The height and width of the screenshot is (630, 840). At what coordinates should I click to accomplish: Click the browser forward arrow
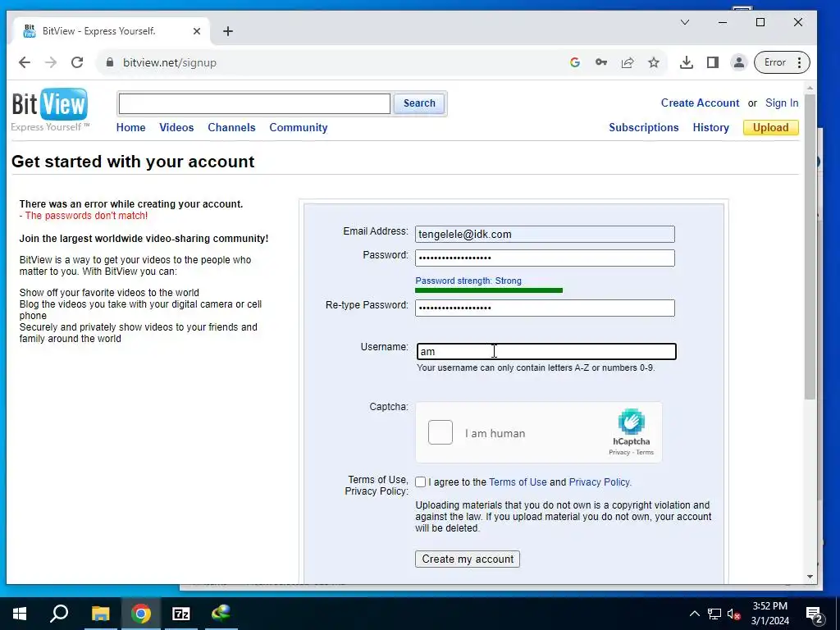(x=51, y=62)
